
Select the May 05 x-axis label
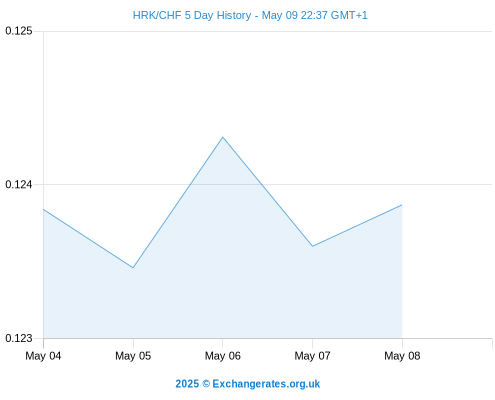click(133, 356)
